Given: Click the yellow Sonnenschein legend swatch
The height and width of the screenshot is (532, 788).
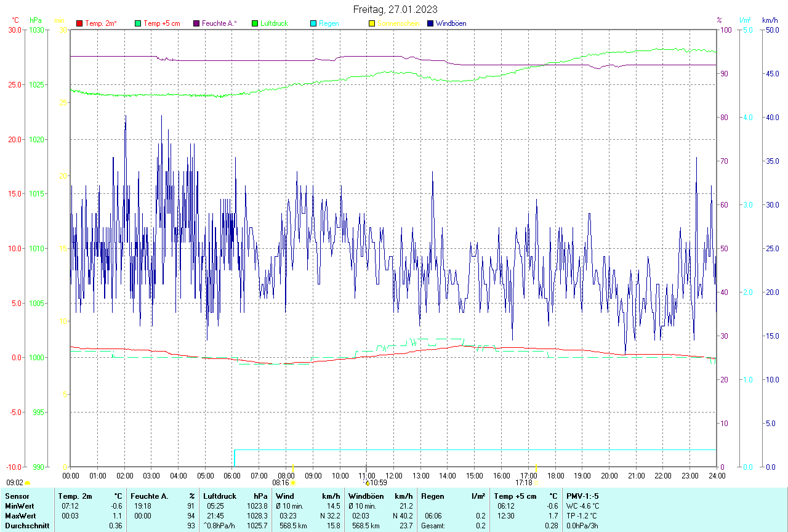Looking at the screenshot, I should pos(372,23).
